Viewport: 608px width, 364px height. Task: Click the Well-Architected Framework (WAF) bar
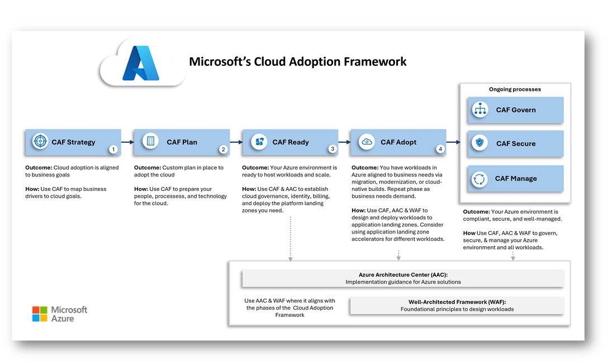(457, 305)
